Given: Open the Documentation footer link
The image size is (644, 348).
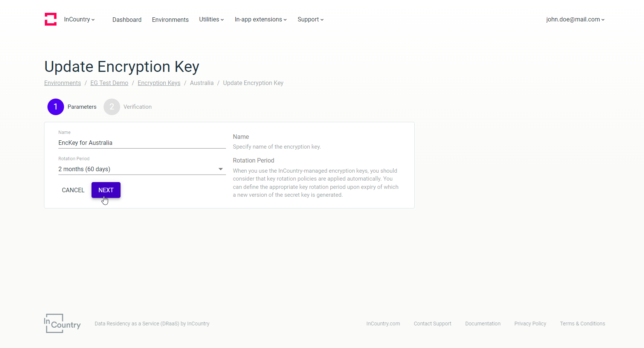Looking at the screenshot, I should pos(483,324).
